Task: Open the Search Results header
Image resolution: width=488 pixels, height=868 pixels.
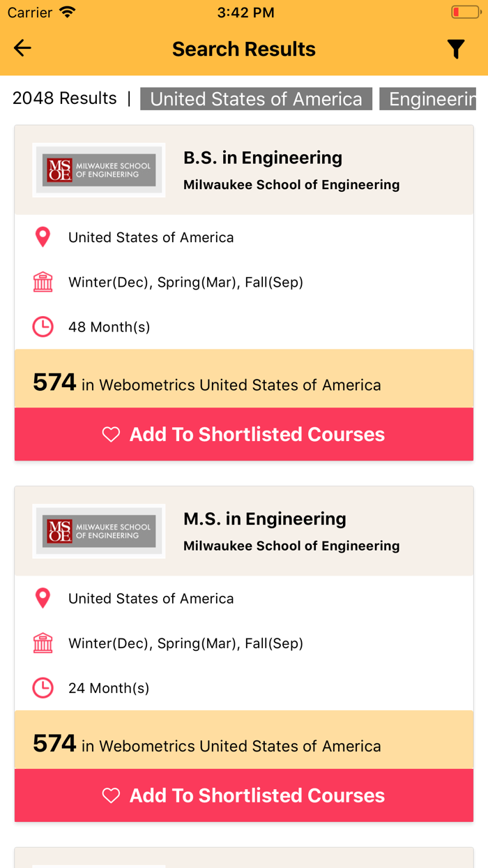Action: coord(243,48)
